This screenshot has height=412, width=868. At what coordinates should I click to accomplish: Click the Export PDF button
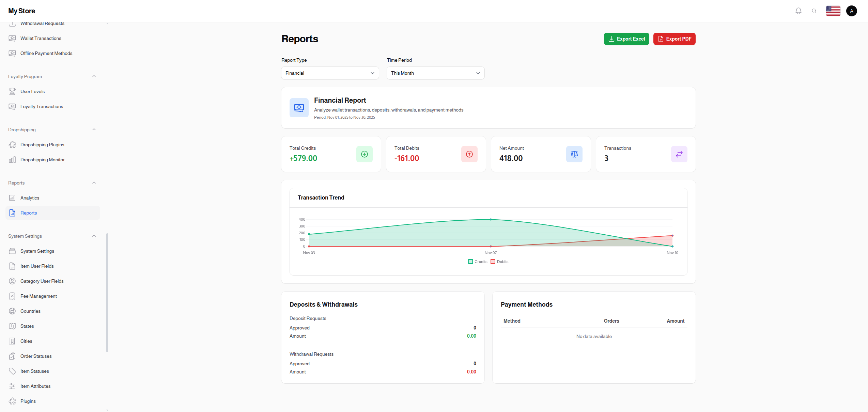pos(674,39)
